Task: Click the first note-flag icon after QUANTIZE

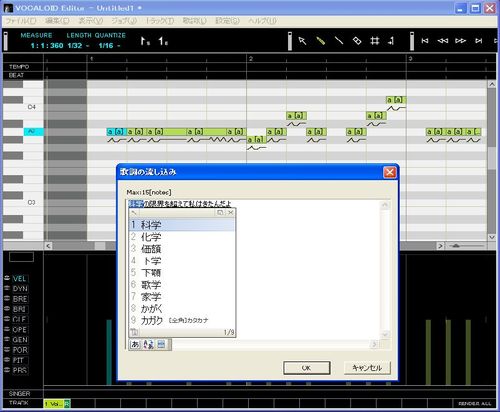Action: click(x=145, y=41)
